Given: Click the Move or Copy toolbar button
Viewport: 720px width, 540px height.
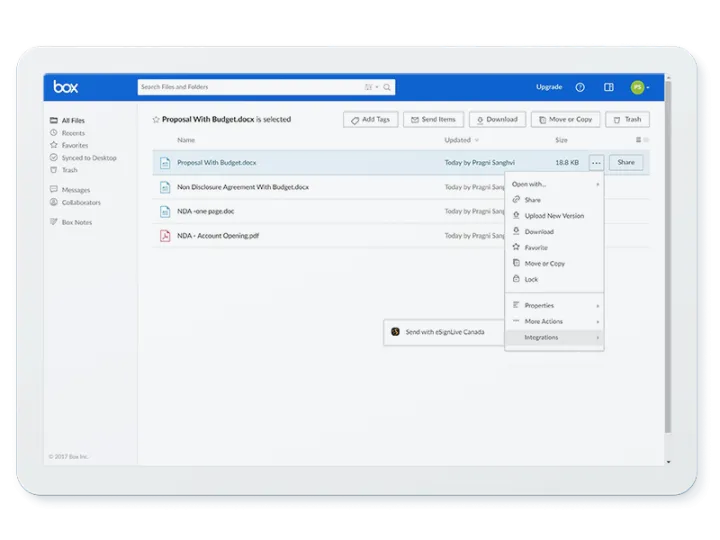Looking at the screenshot, I should (x=566, y=119).
